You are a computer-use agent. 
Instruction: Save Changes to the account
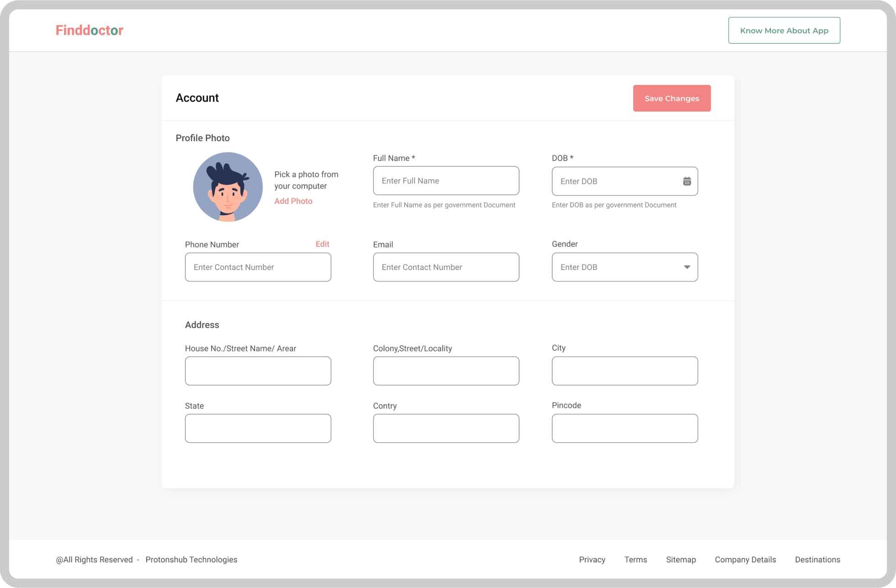[x=672, y=98]
